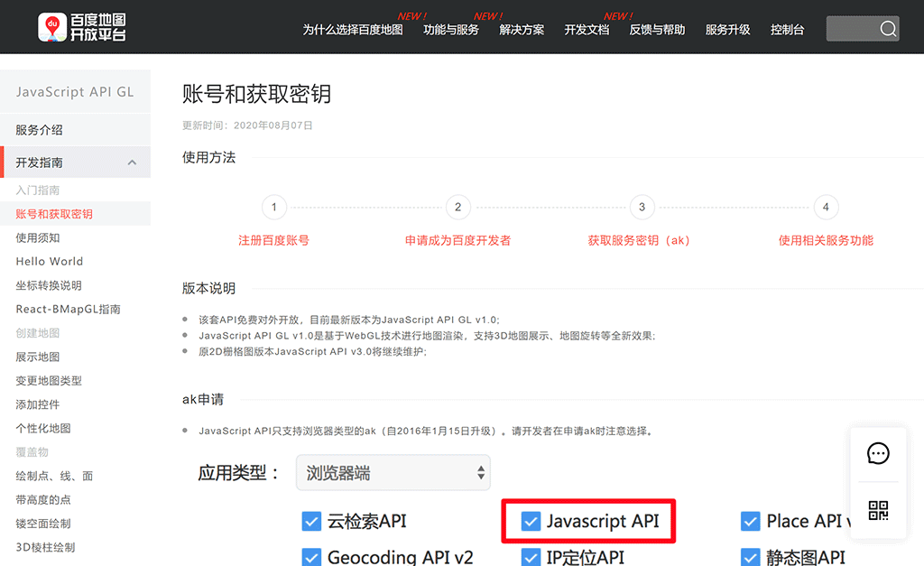
Task: Click the search magnifier icon
Action: tap(887, 28)
